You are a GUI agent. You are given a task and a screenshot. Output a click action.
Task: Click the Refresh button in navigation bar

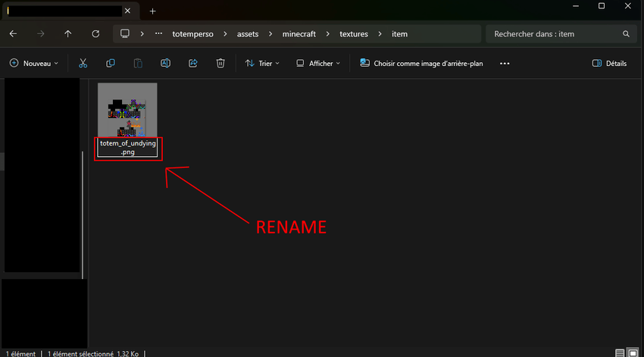point(95,34)
